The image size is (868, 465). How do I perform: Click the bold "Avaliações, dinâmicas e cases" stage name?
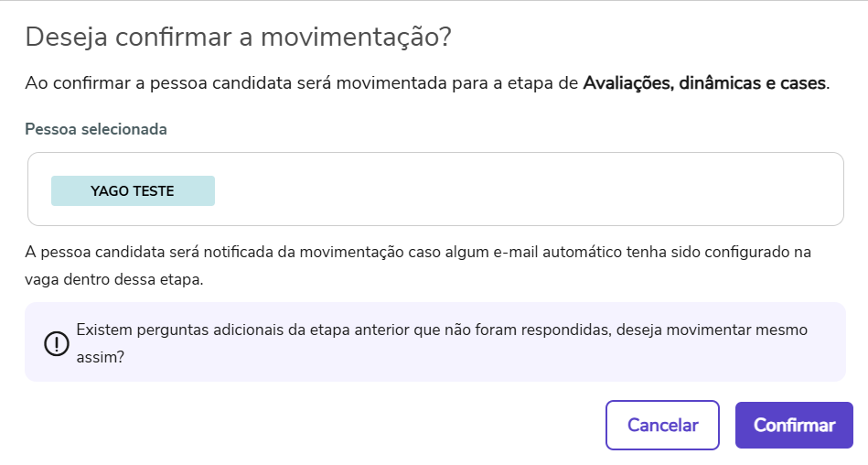pyautogui.click(x=704, y=84)
